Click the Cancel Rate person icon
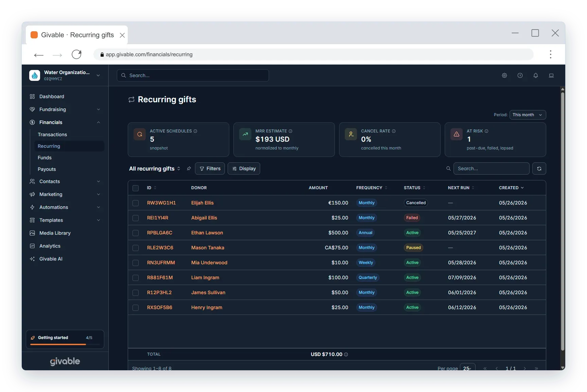 pyautogui.click(x=351, y=134)
